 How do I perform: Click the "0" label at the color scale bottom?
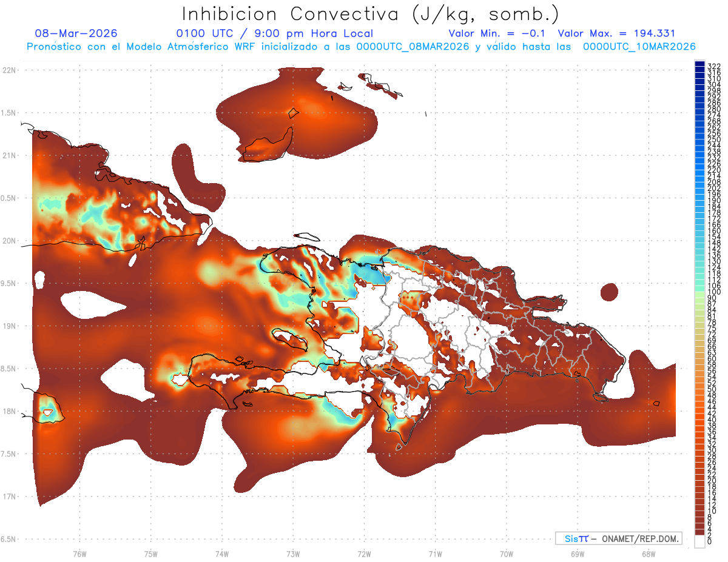(x=709, y=542)
